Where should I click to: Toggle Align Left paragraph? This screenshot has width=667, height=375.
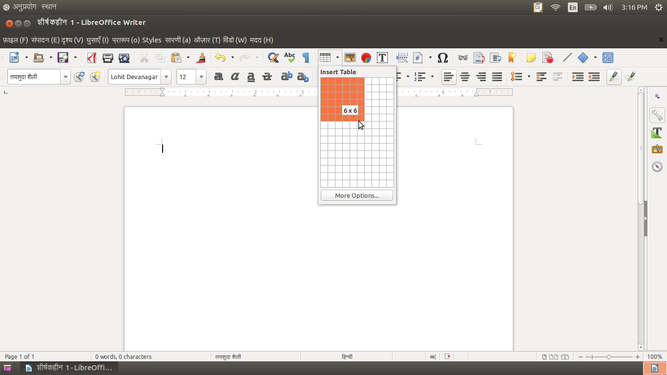[448, 77]
